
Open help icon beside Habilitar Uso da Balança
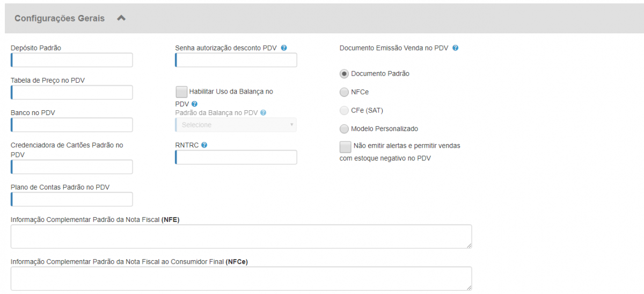coord(195,104)
